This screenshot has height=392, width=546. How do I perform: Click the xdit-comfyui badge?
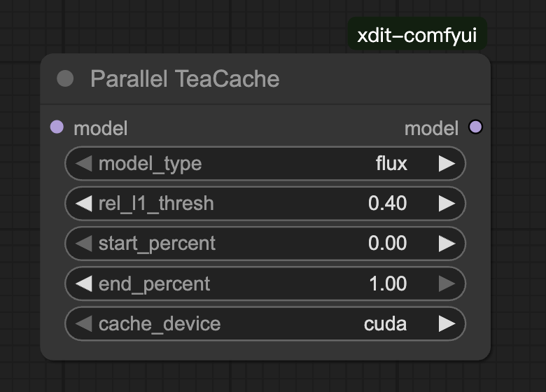point(417,36)
